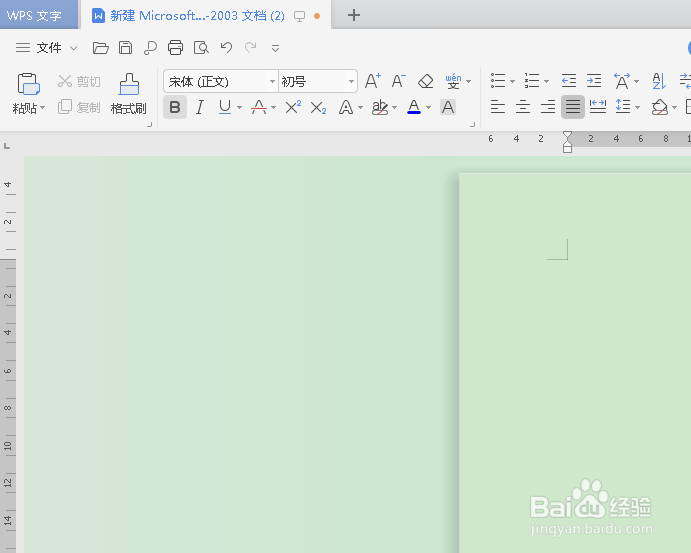Click inside the blank document page

(x=575, y=363)
